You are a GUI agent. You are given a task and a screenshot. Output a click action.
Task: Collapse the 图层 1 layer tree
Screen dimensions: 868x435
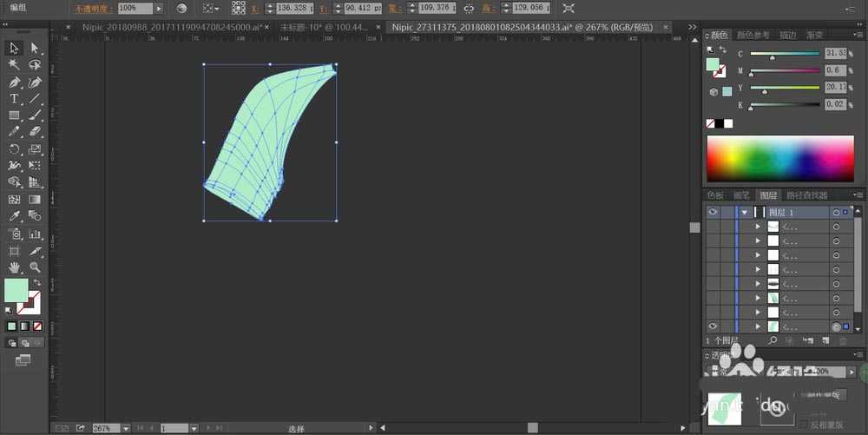click(744, 212)
